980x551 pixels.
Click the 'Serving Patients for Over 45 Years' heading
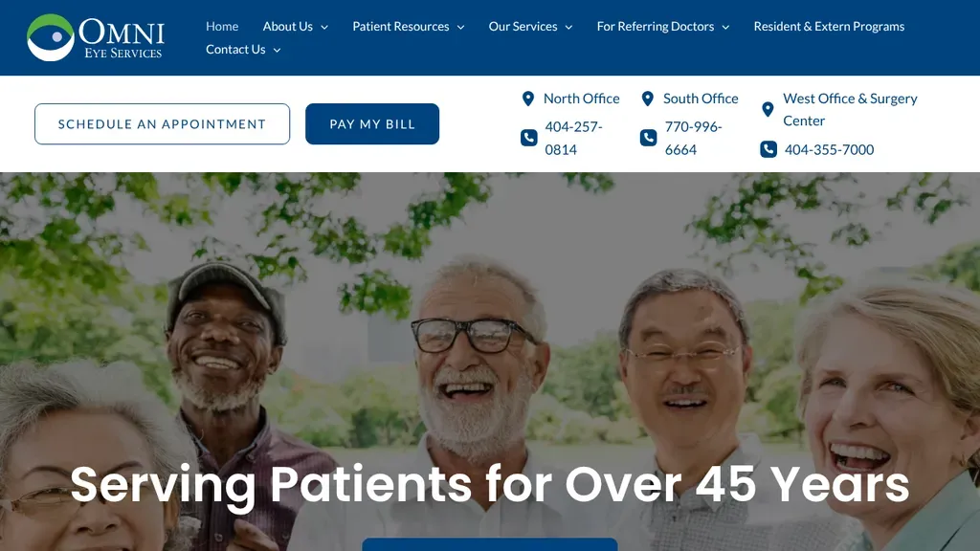490,484
